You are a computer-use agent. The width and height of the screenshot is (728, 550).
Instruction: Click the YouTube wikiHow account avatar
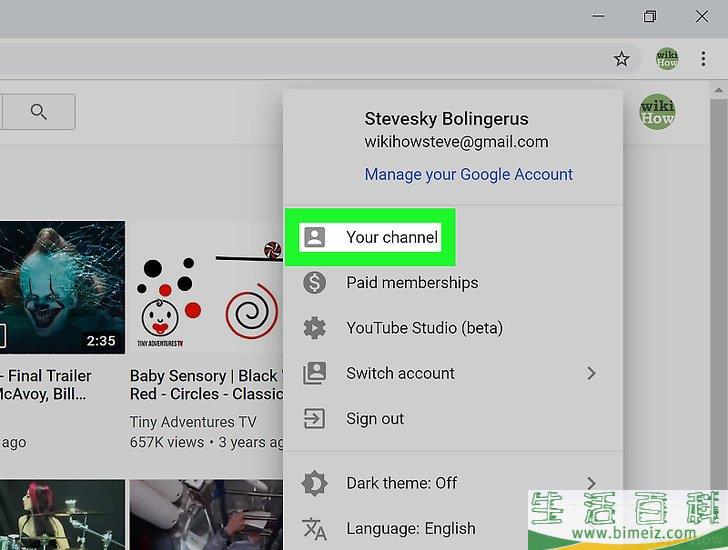[x=657, y=112]
